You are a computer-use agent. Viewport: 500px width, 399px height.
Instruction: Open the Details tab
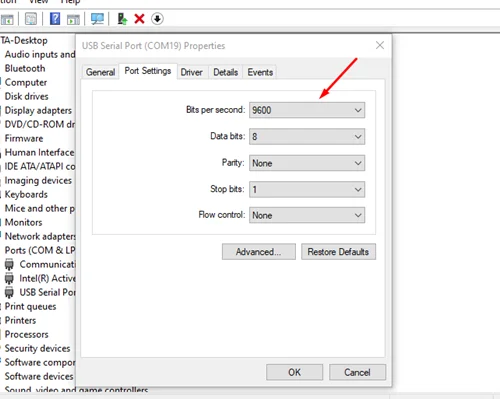[226, 72]
